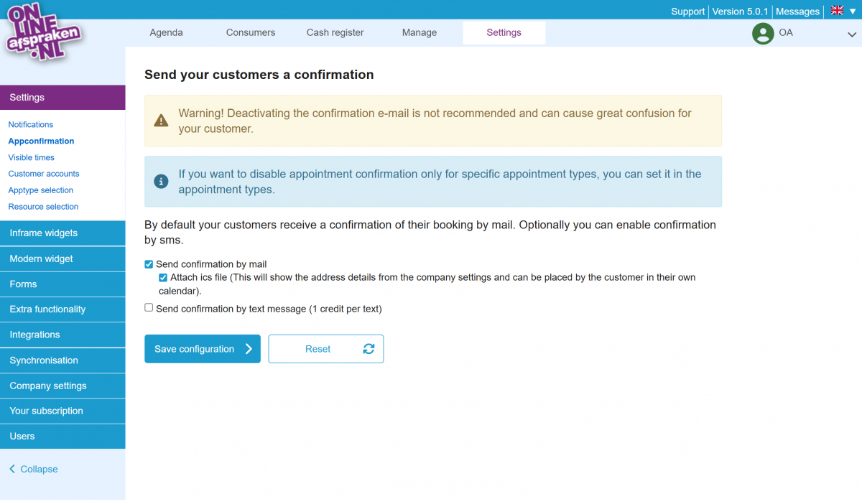This screenshot has height=504, width=862.
Task: Open the account dropdown chevron at top right
Action: [x=852, y=34]
